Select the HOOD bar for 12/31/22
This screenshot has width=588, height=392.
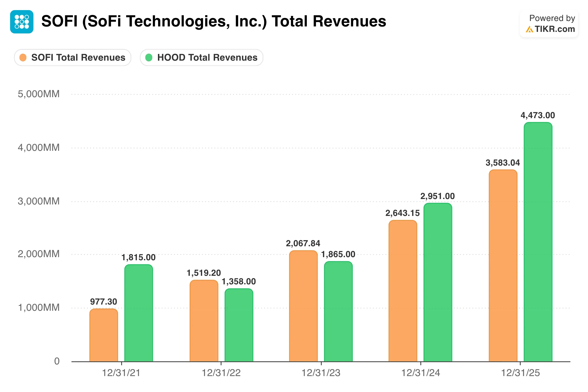coord(239,325)
